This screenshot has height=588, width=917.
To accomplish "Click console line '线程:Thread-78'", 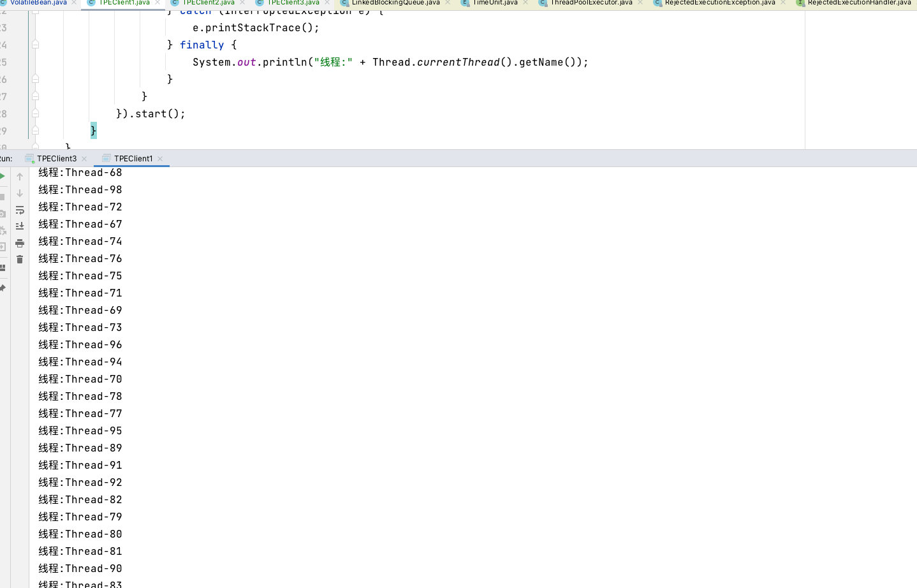I will tap(80, 396).
